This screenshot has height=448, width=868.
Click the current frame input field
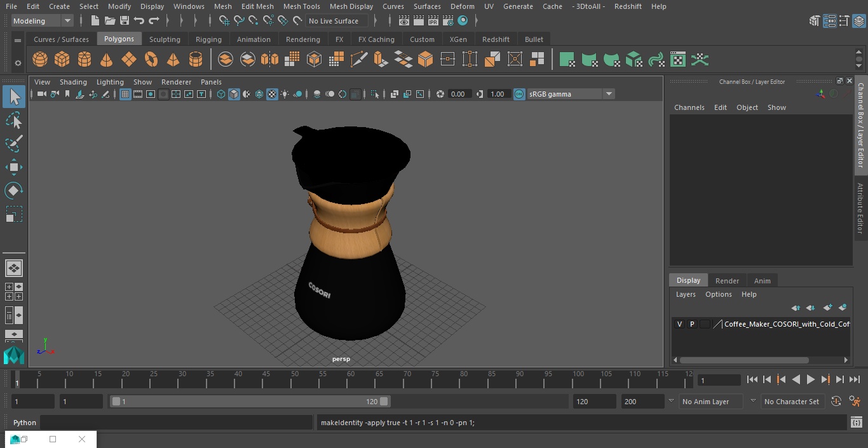719,380
